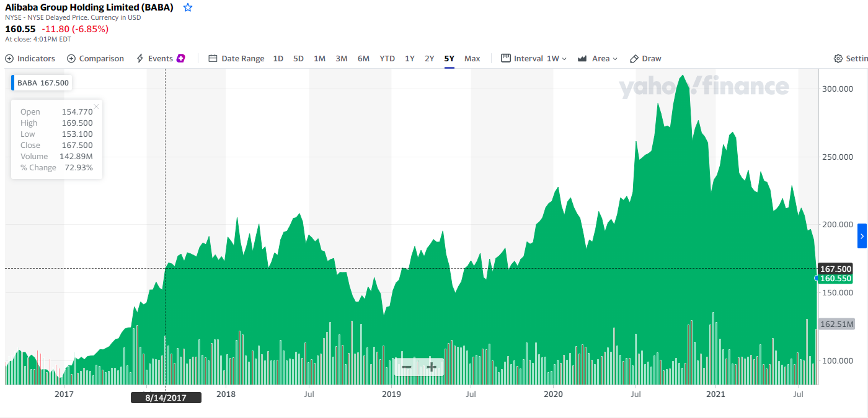Viewport: 868px width, 418px height.
Task: Click the Events lightning bolt icon
Action: pyautogui.click(x=140, y=58)
